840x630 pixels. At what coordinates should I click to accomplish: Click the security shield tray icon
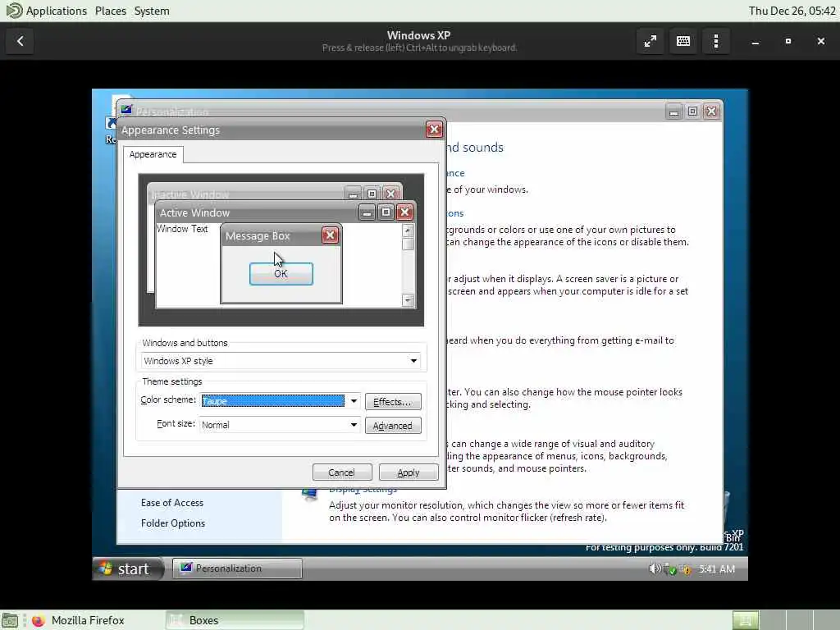[686, 569]
